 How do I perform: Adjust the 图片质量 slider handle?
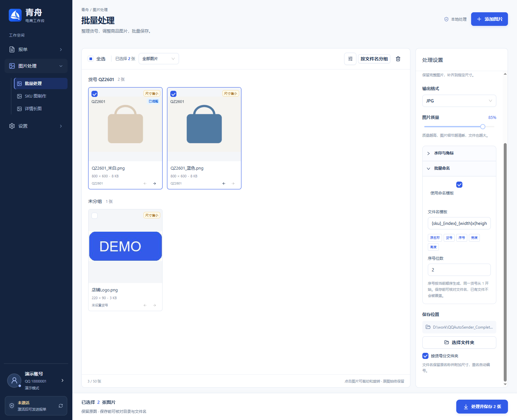click(482, 127)
